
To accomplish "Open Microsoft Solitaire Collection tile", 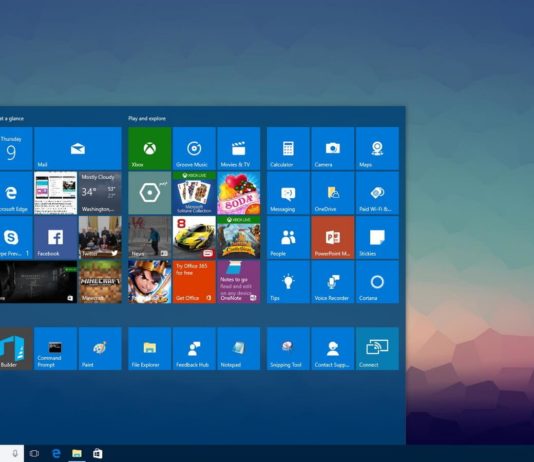I will [194, 193].
